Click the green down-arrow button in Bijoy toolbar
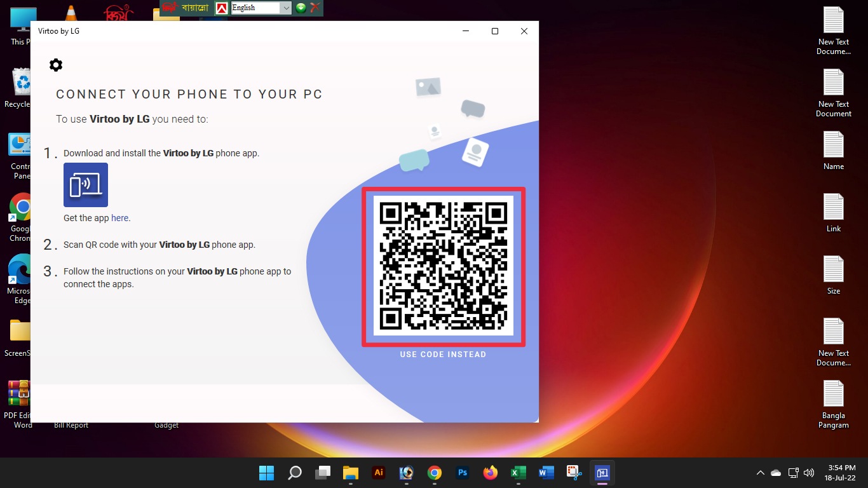Viewport: 868px width, 488px height. 301,8
